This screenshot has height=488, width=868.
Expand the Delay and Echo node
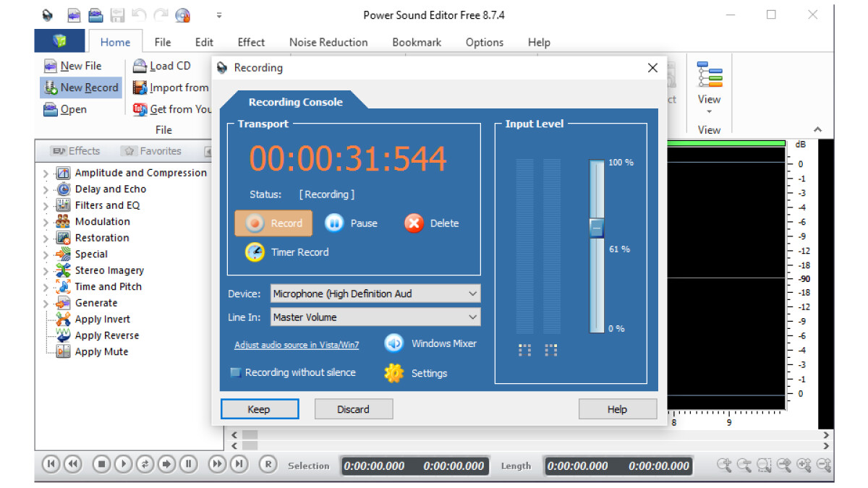coord(46,189)
